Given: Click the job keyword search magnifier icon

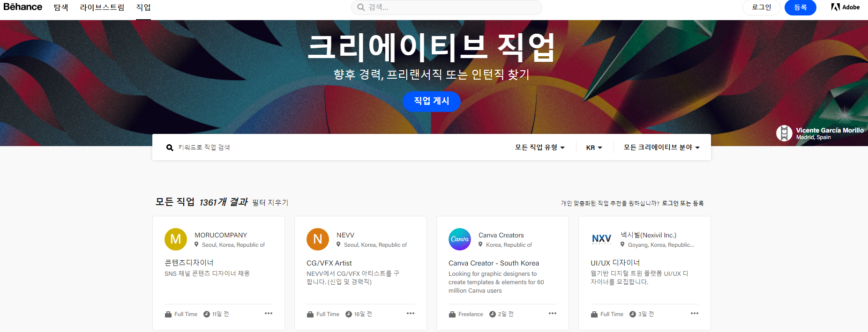Looking at the screenshot, I should (170, 148).
